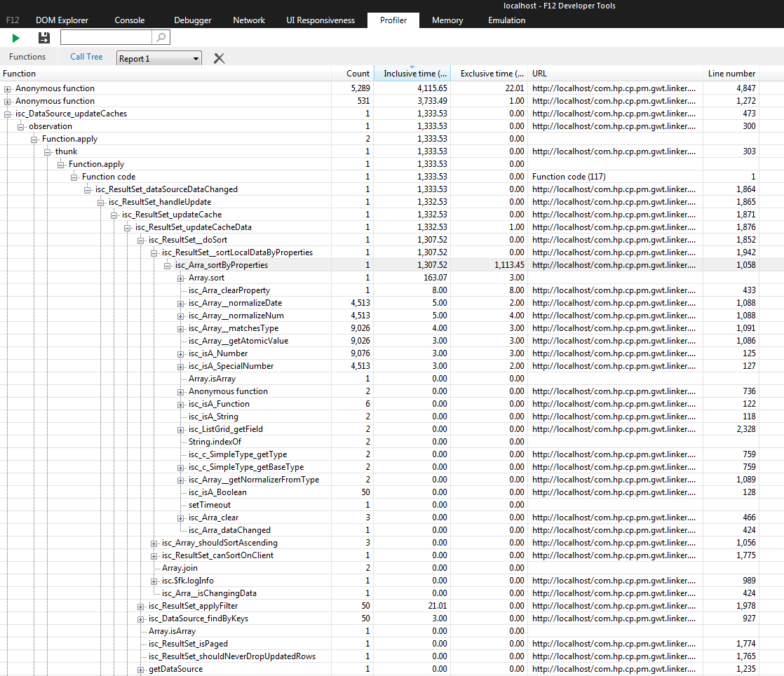Open the Network tab
This screenshot has height=676, width=784.
249,20
